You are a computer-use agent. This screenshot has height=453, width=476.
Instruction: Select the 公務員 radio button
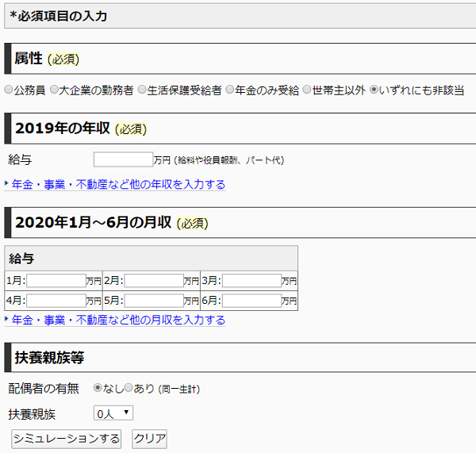pos(9,90)
